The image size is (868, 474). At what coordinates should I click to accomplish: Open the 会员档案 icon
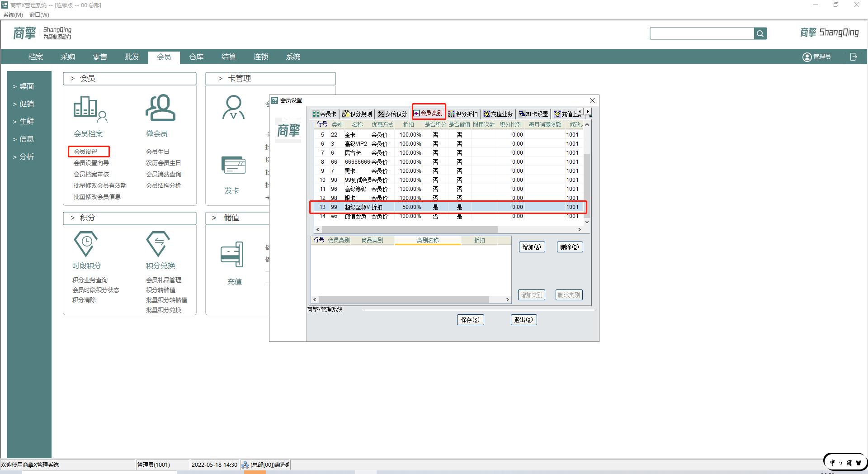(90, 109)
